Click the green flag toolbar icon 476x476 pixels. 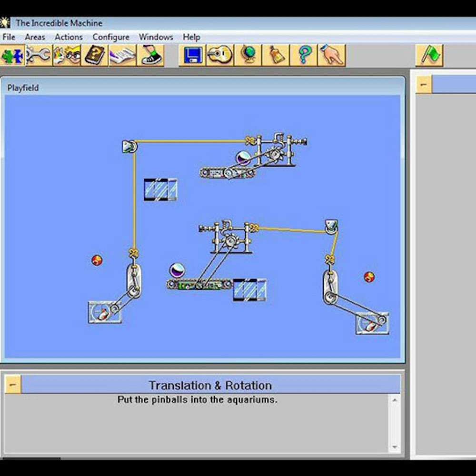click(429, 55)
